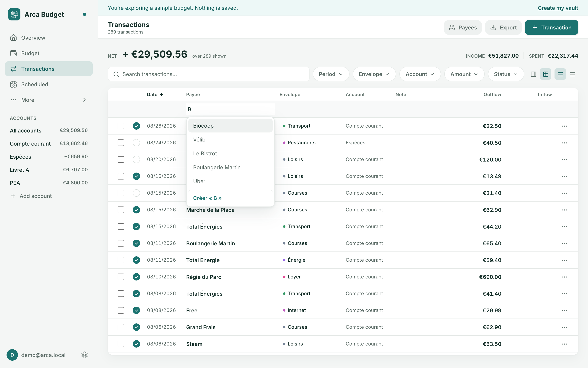Expand the More menu in the sidebar
Viewport: 588px width, 368px height.
coord(49,100)
